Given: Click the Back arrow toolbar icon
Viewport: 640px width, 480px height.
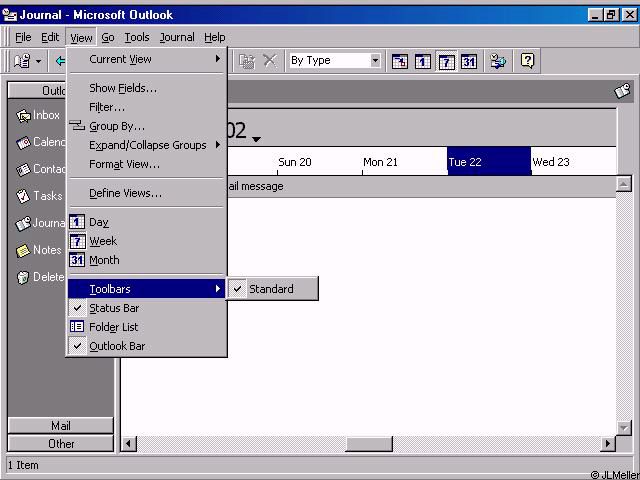Looking at the screenshot, I should (x=60, y=61).
